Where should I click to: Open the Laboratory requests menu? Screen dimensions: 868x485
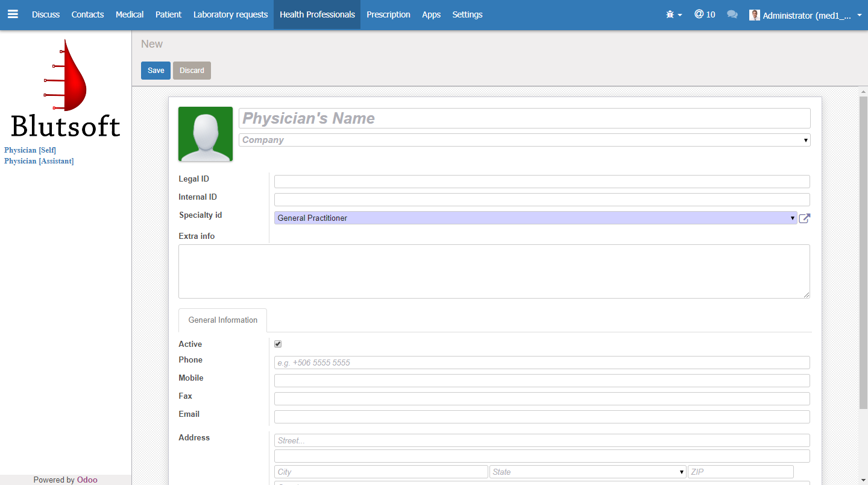tap(230, 14)
